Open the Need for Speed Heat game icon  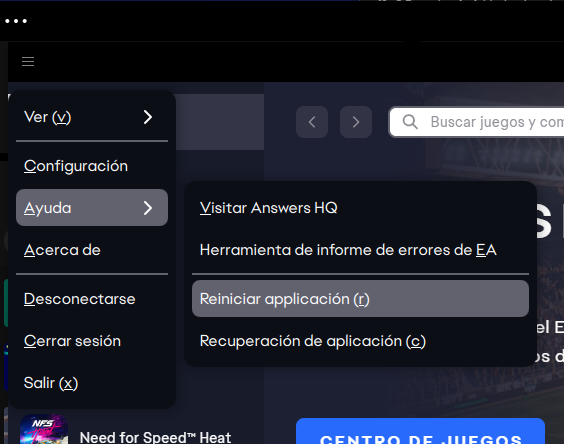click(44, 429)
